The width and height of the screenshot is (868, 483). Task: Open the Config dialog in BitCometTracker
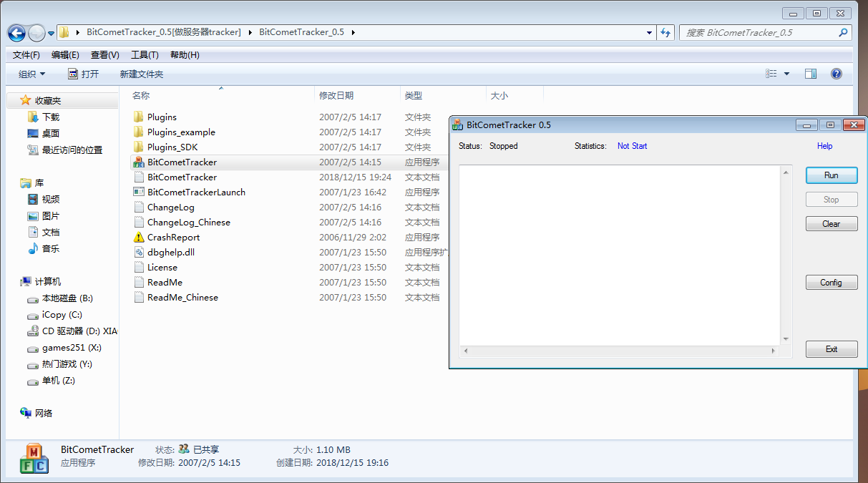pos(831,282)
